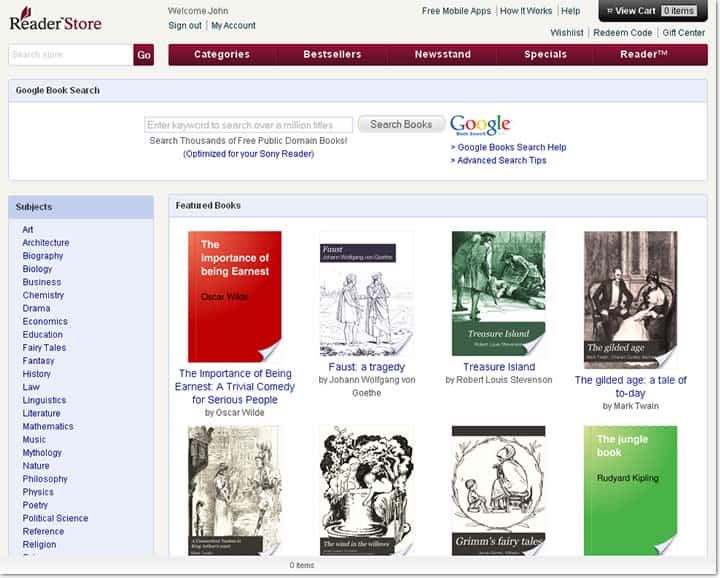Focus the Search store input field
Screen dimensions: 720x578
coord(71,55)
